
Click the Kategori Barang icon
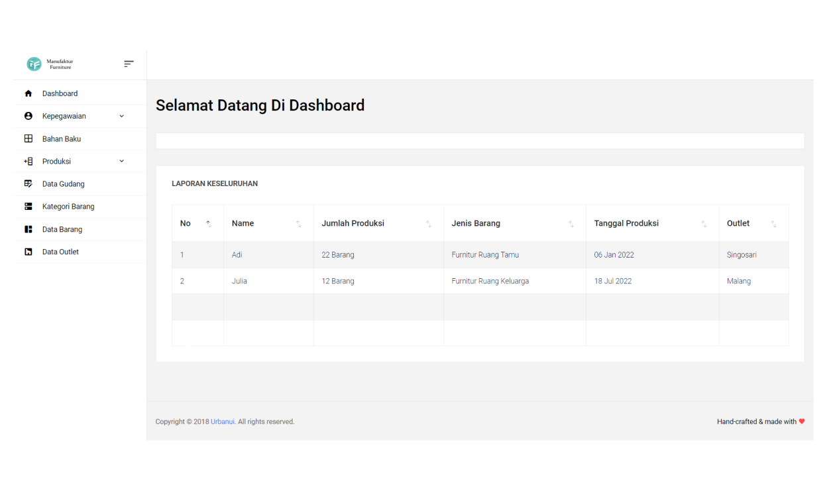[x=28, y=207]
